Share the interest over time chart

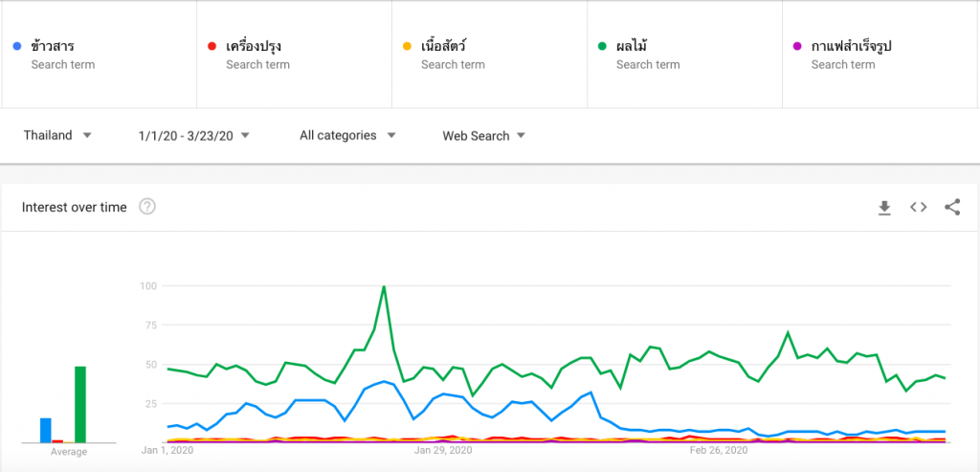(x=952, y=207)
